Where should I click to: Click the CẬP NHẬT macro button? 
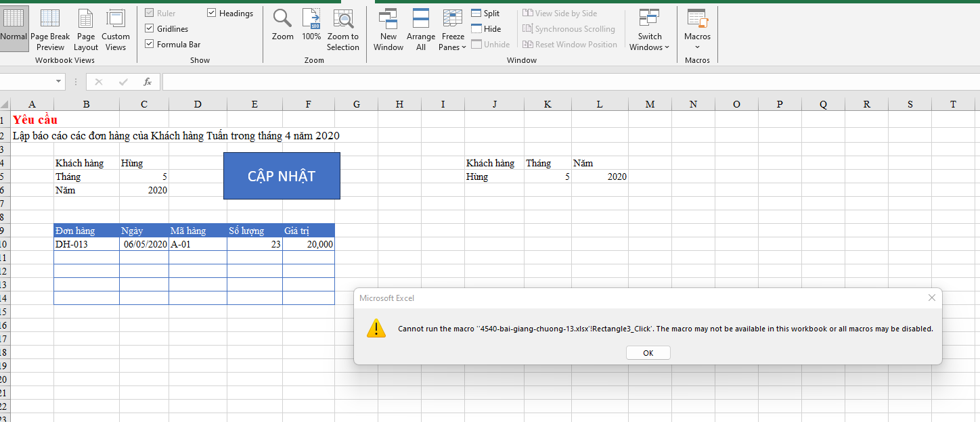pos(282,176)
